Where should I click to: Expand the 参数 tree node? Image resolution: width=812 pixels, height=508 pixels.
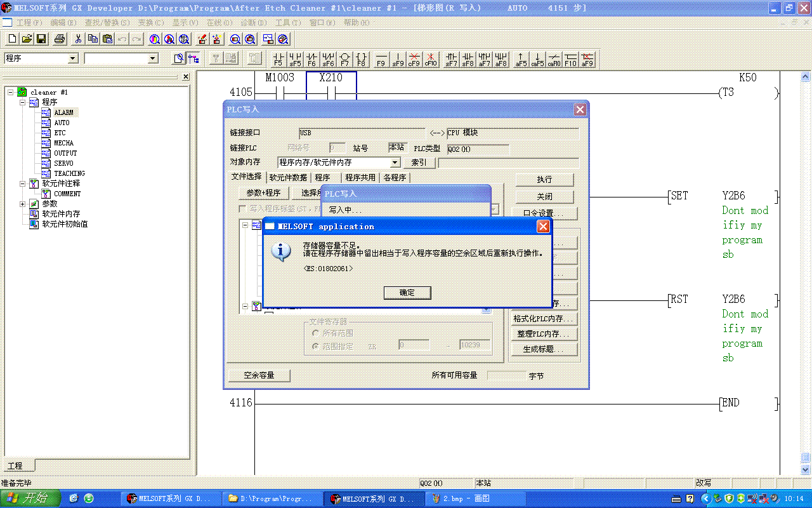pyautogui.click(x=23, y=204)
